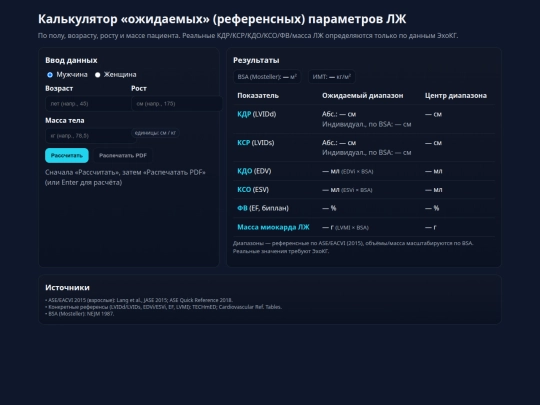Click the Возраст input field
This screenshot has height=405, width=540.
pos(90,104)
